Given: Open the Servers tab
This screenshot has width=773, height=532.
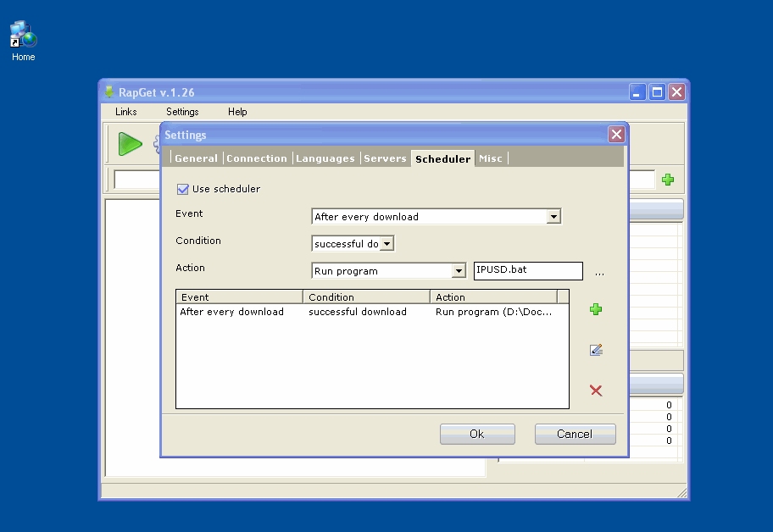Looking at the screenshot, I should click(385, 158).
